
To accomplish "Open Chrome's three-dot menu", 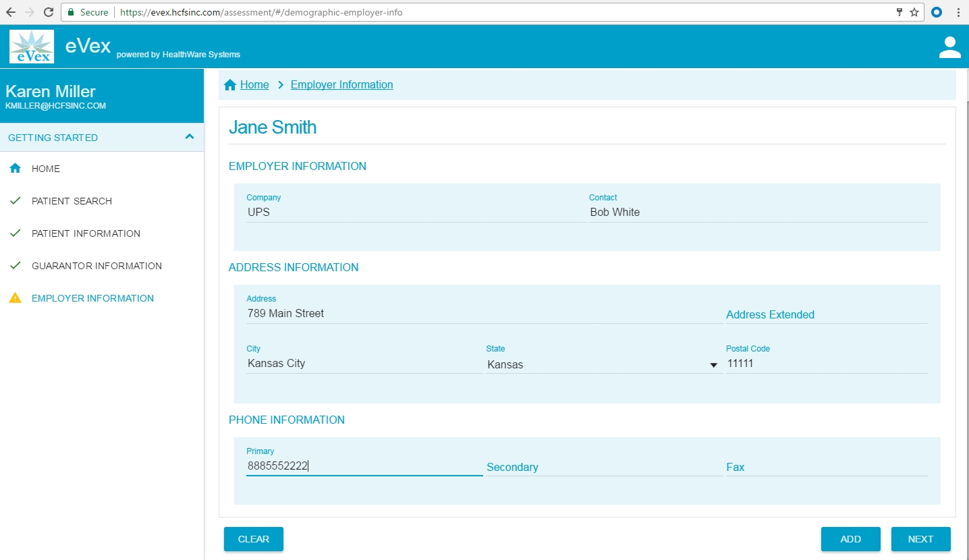I will 958,12.
